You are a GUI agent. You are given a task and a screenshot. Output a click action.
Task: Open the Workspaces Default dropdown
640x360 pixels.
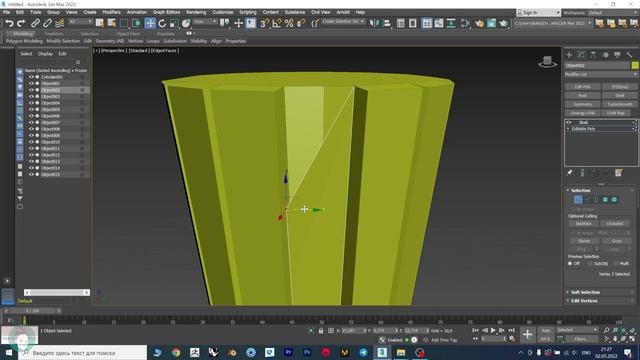[612, 13]
